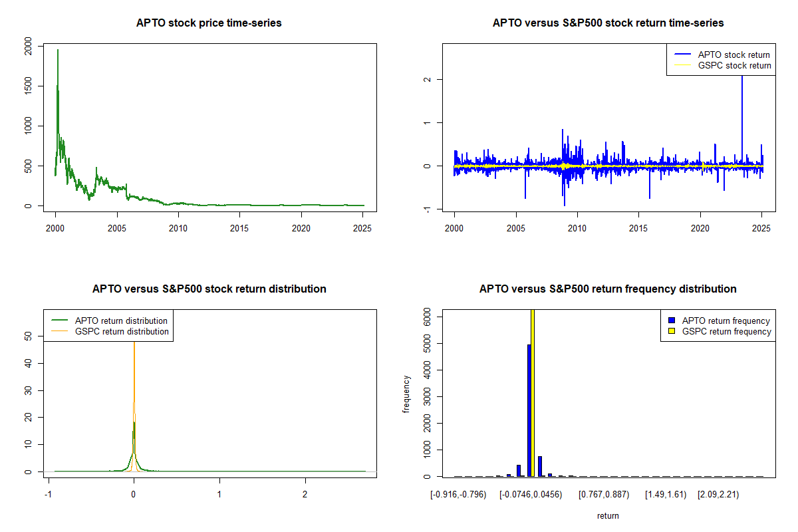Click the 'return' x-axis label under histogram
The image size is (798, 532).
[x=608, y=515]
